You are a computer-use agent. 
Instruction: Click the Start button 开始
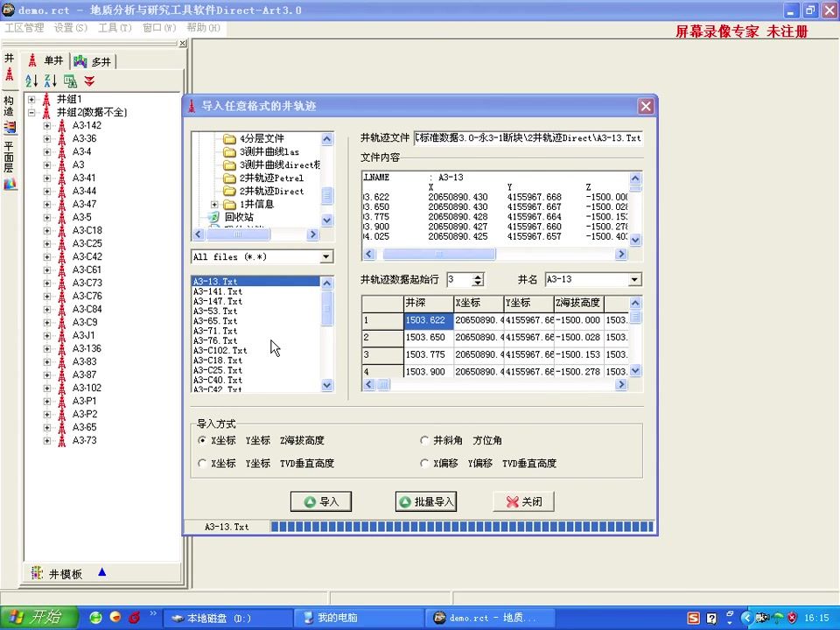[x=38, y=618]
